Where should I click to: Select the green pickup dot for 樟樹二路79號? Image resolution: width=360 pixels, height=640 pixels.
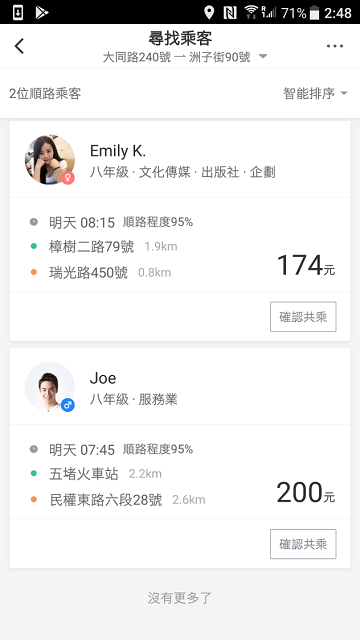[34, 247]
